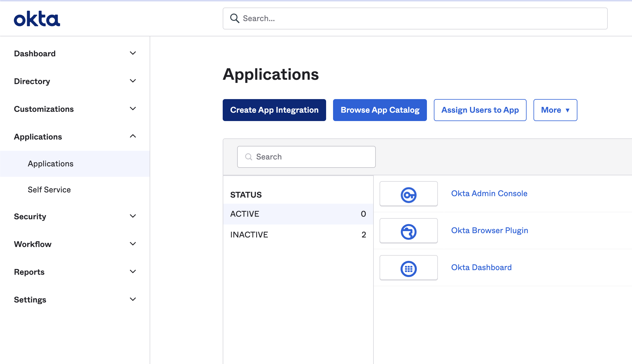Focus the top global Search field

coord(415,18)
